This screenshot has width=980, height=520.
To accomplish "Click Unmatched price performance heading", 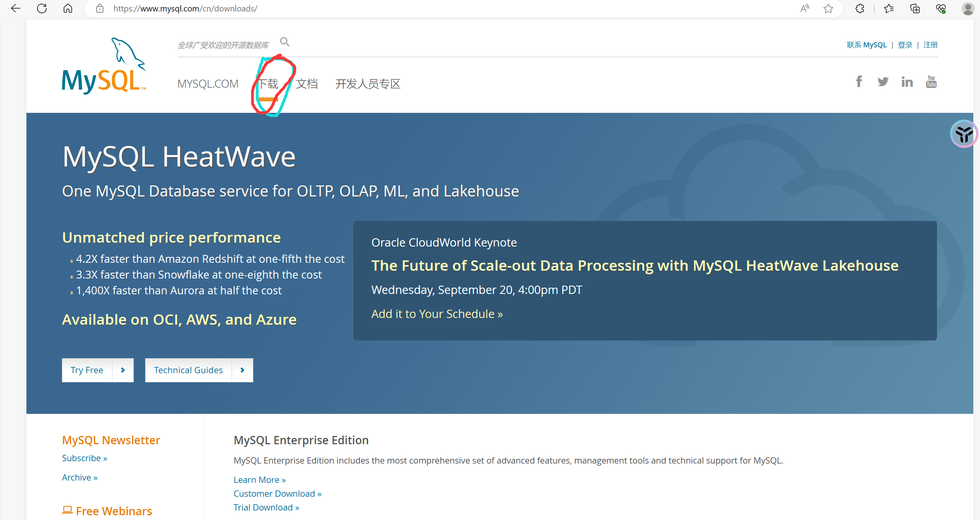I will pos(172,238).
